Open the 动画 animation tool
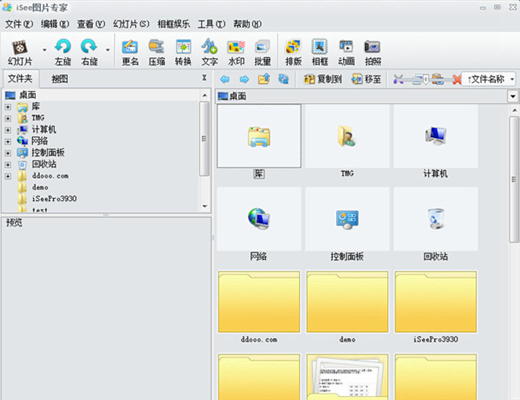520x400 pixels. (x=346, y=53)
